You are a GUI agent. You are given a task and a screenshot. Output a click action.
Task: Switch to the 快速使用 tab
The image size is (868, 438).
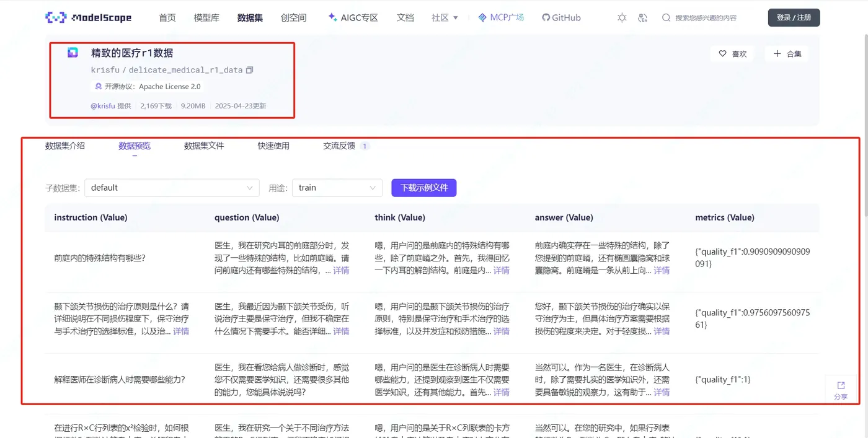click(273, 146)
